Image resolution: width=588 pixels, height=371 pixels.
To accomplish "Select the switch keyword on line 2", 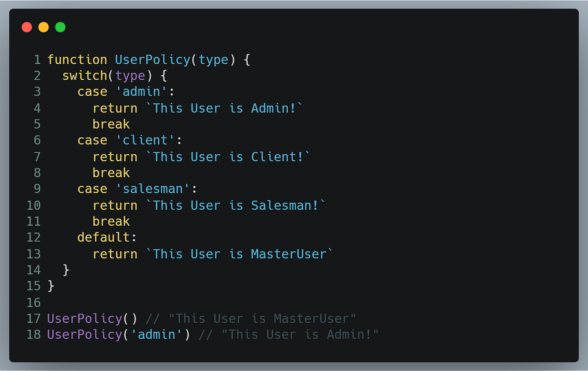I will (85, 76).
